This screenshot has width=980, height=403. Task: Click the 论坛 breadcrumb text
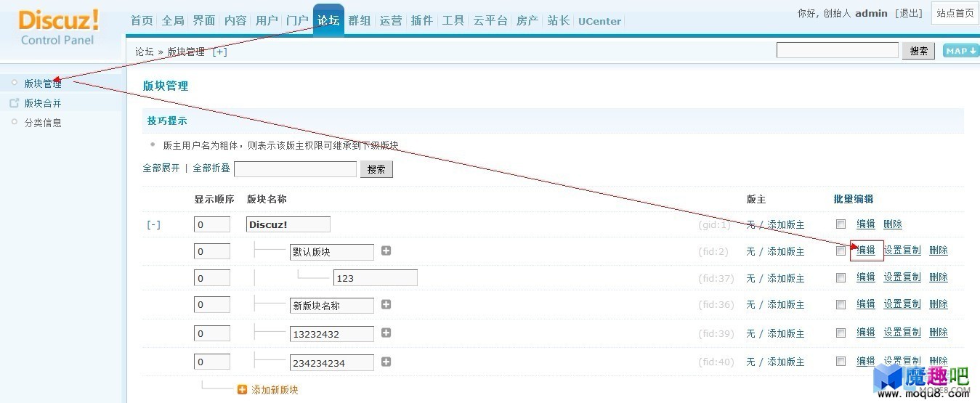[145, 52]
